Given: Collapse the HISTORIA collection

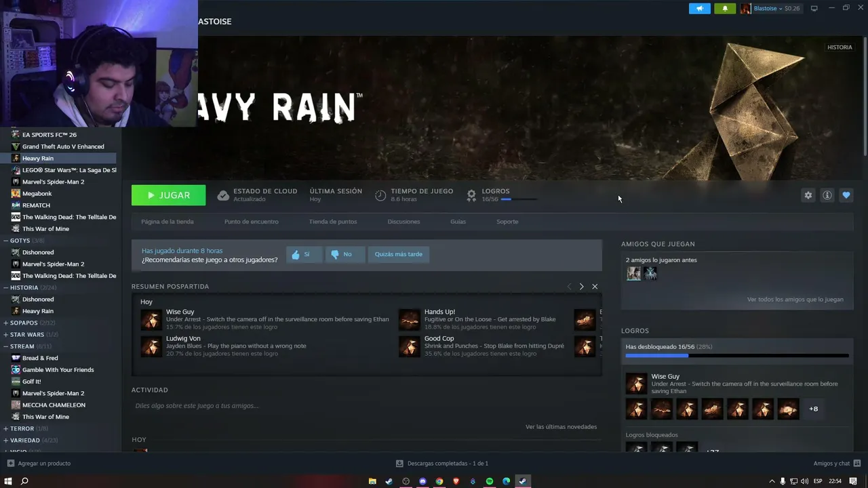Looking at the screenshot, I should pos(5,287).
